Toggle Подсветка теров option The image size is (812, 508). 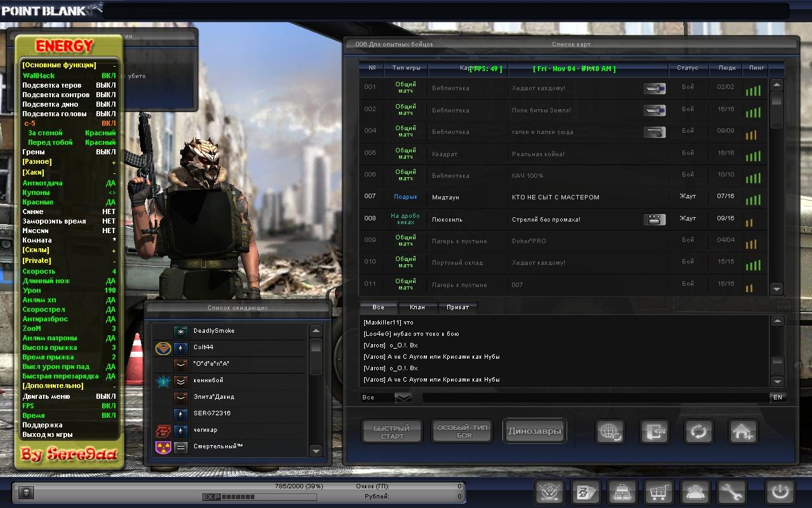point(69,85)
